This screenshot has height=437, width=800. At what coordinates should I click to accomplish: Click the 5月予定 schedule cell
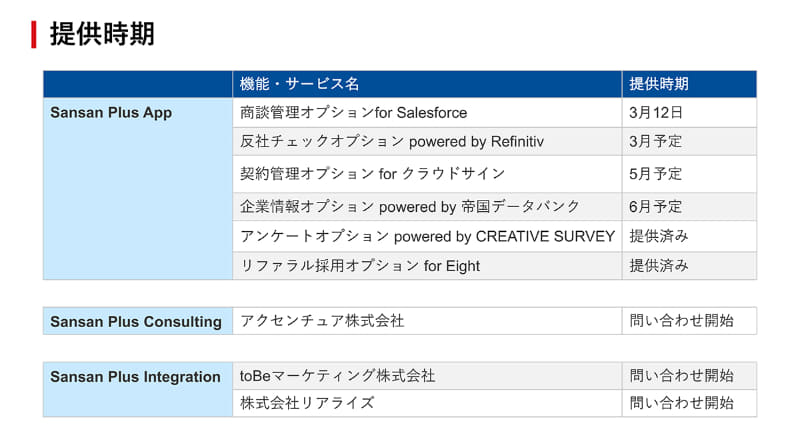click(x=656, y=174)
